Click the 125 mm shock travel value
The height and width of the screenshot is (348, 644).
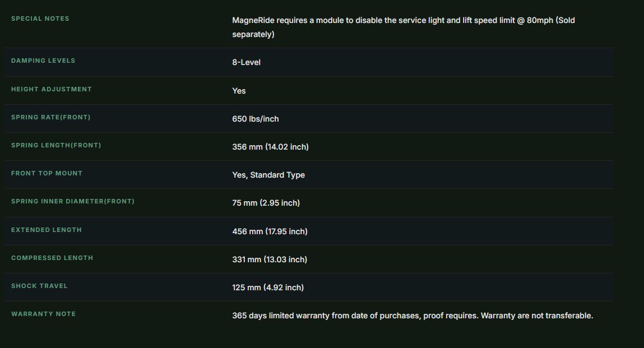click(x=268, y=287)
